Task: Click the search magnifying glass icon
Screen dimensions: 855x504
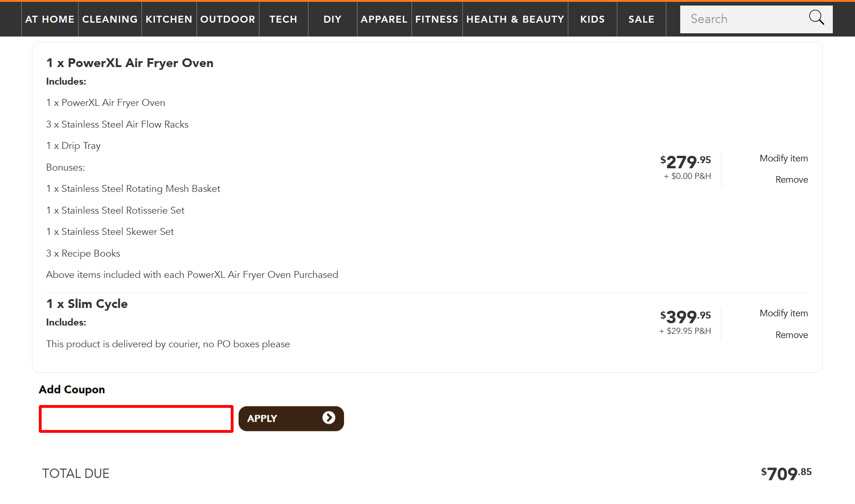Action: (817, 18)
